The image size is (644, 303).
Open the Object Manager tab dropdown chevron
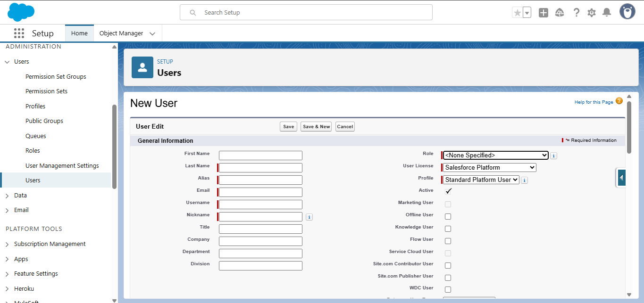click(152, 34)
